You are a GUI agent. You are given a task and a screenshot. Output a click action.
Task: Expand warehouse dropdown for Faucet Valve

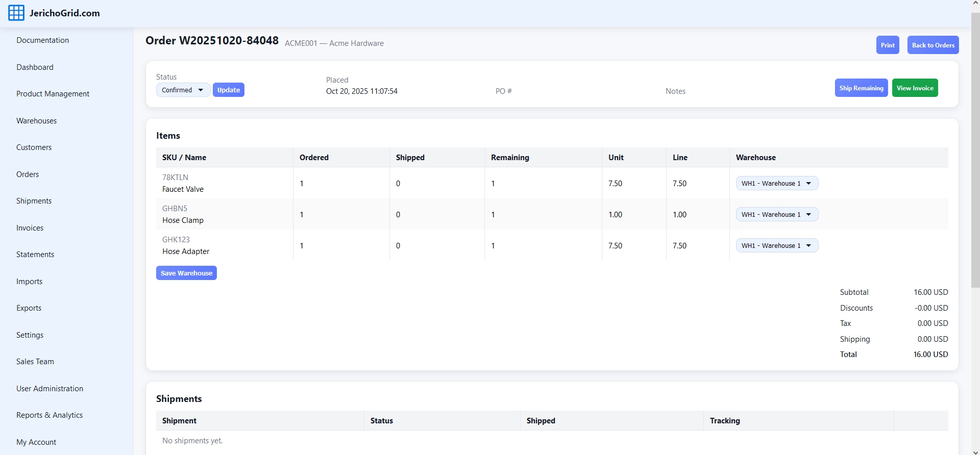[x=776, y=184]
